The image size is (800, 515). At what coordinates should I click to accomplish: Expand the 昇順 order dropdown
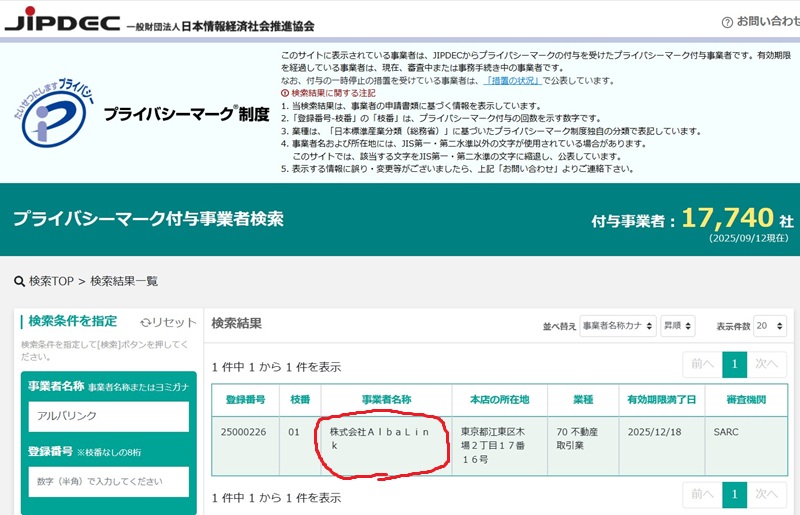point(677,326)
